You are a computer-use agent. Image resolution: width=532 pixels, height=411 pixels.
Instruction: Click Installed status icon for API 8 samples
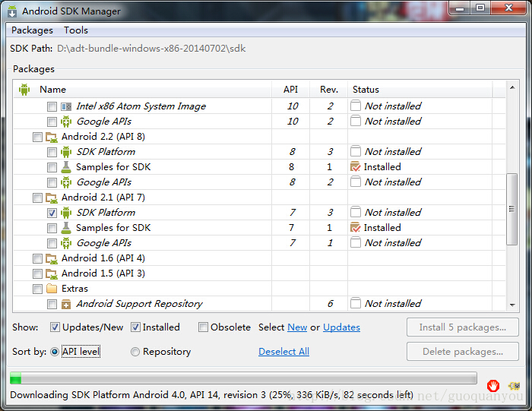click(355, 167)
